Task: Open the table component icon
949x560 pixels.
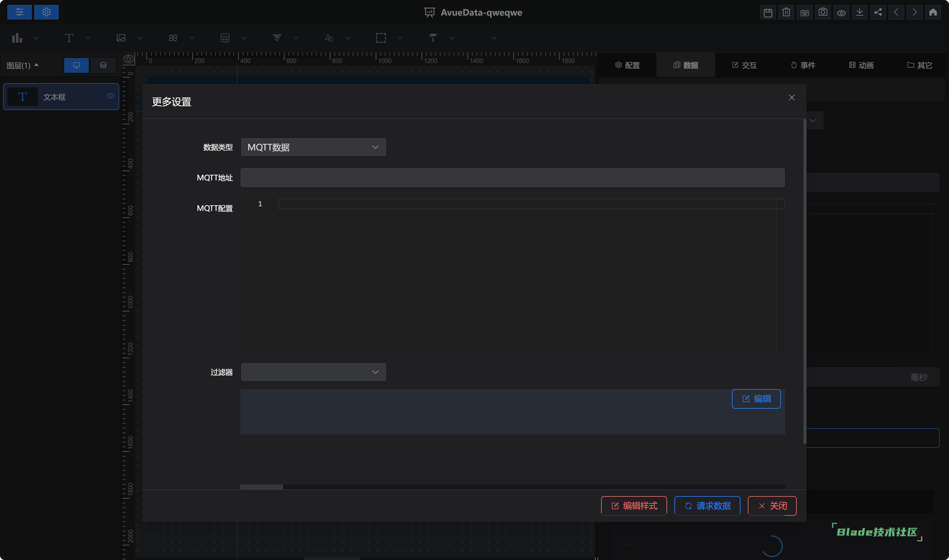Action: 225,38
